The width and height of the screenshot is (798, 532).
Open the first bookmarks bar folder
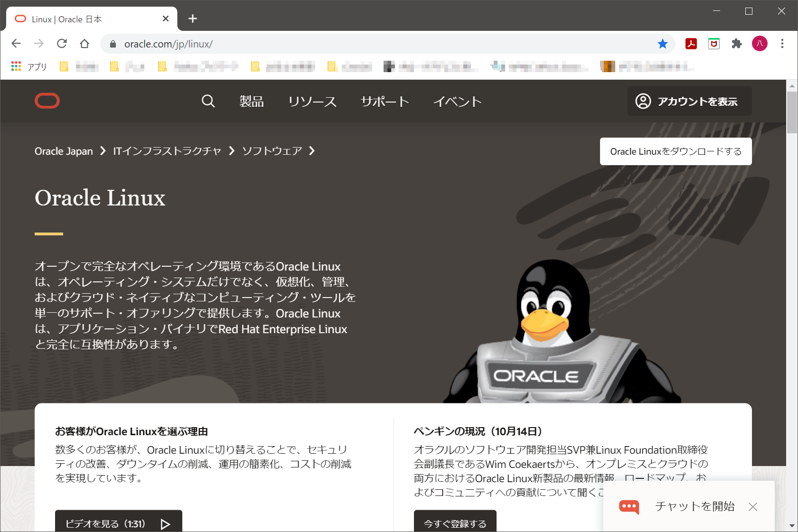[x=79, y=66]
